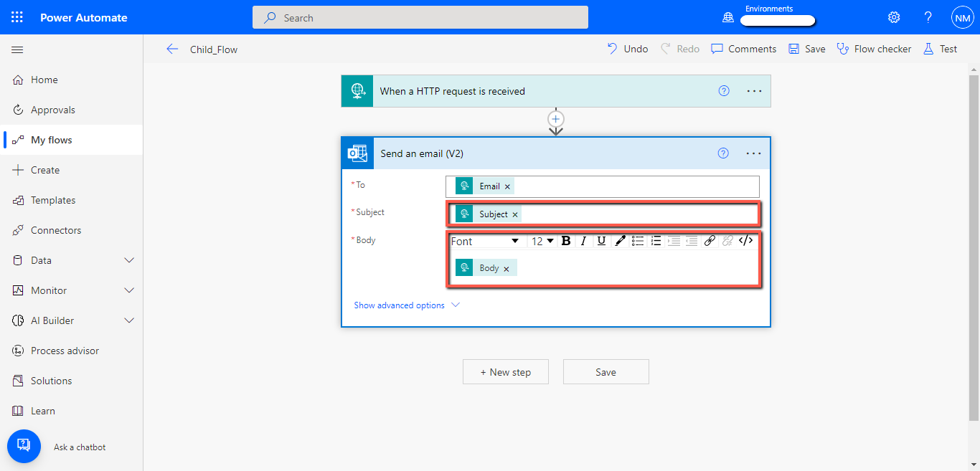Insert a step with the plus connector
980x471 pixels.
(x=556, y=119)
